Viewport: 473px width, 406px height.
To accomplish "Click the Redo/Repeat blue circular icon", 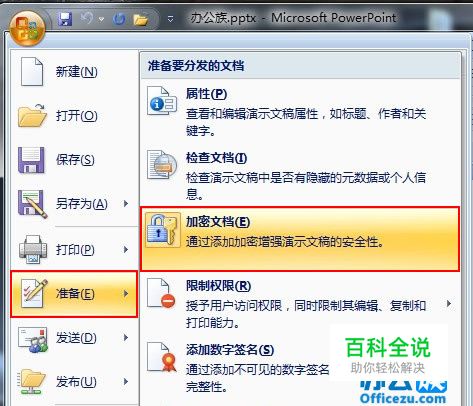I will tap(119, 19).
